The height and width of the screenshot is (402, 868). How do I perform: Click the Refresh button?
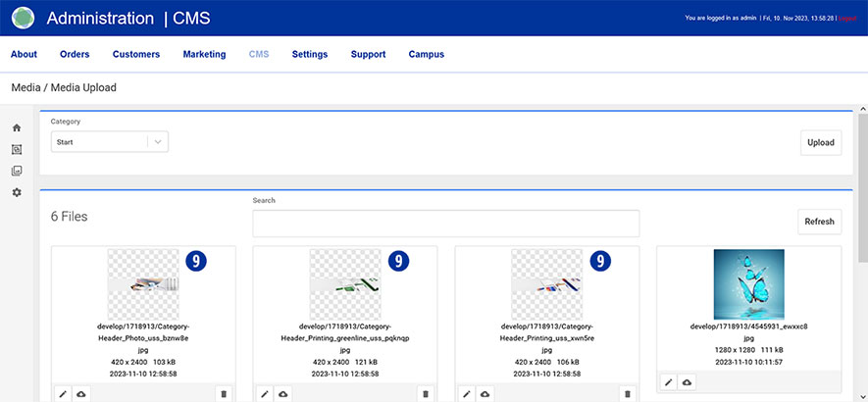coord(819,222)
